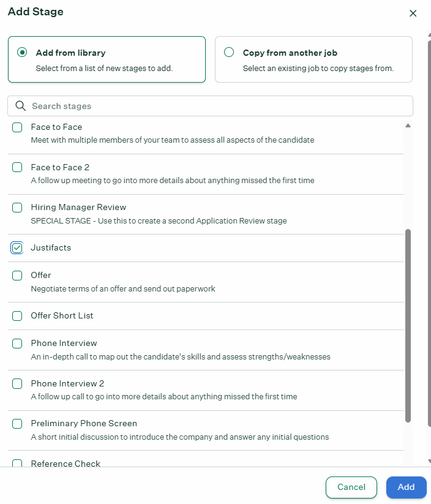Click the blue Add button

click(407, 487)
